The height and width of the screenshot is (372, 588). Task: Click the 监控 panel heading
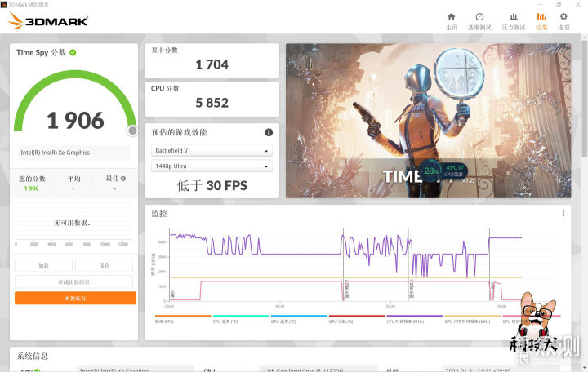coord(159,214)
